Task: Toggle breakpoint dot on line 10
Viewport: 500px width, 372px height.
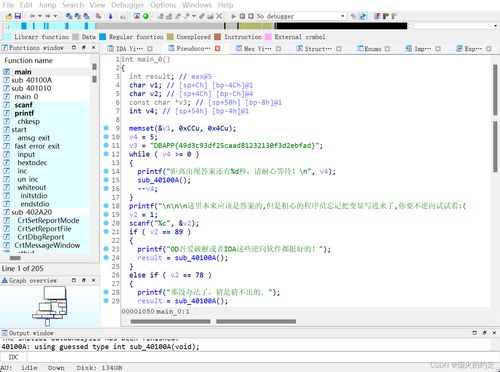Action: [106, 136]
